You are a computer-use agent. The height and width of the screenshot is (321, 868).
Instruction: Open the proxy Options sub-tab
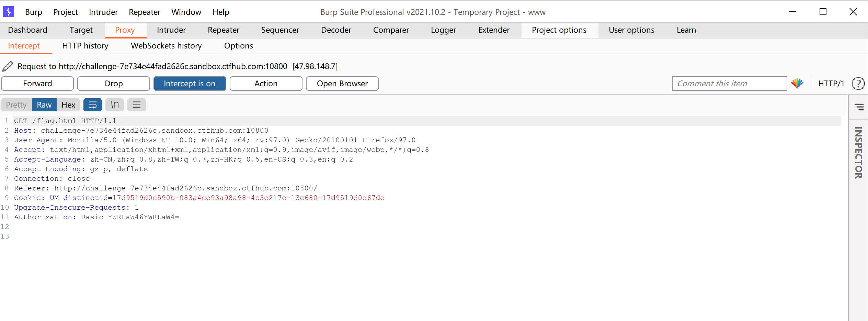[239, 46]
